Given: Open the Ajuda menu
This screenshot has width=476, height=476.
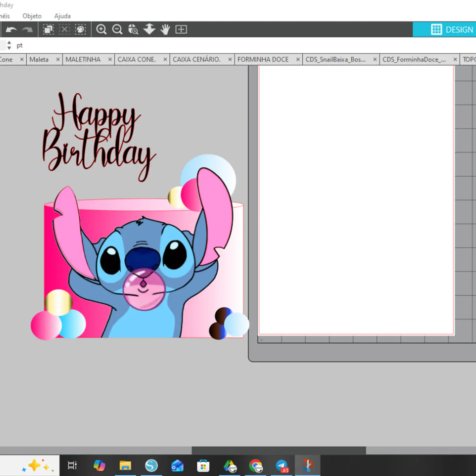Looking at the screenshot, I should tap(63, 16).
